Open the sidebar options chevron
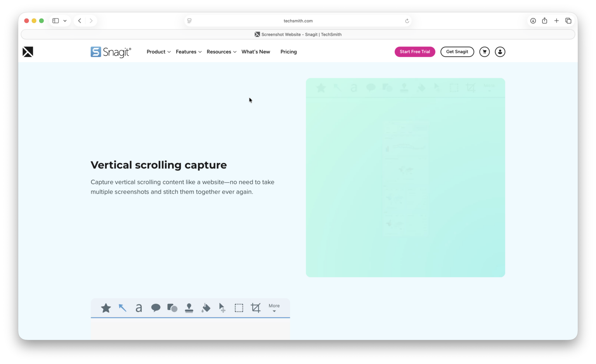Screen dimensions: 596x364 pos(65,21)
